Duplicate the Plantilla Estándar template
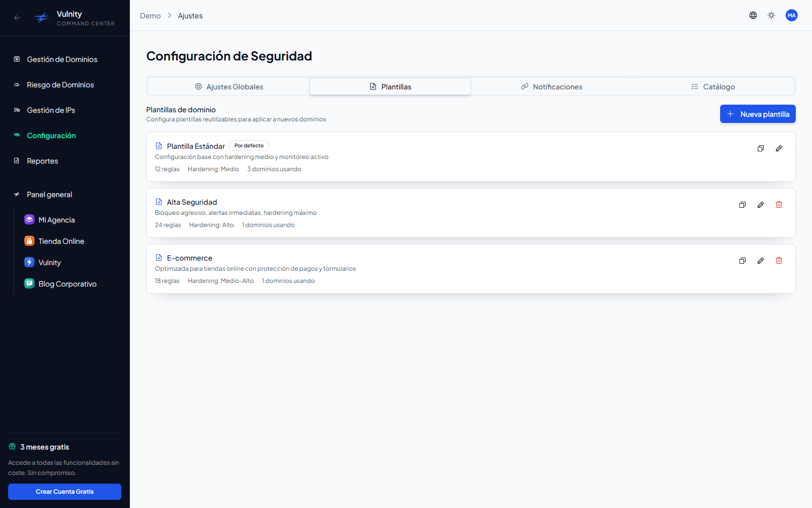This screenshot has width=812, height=508. 761,148
